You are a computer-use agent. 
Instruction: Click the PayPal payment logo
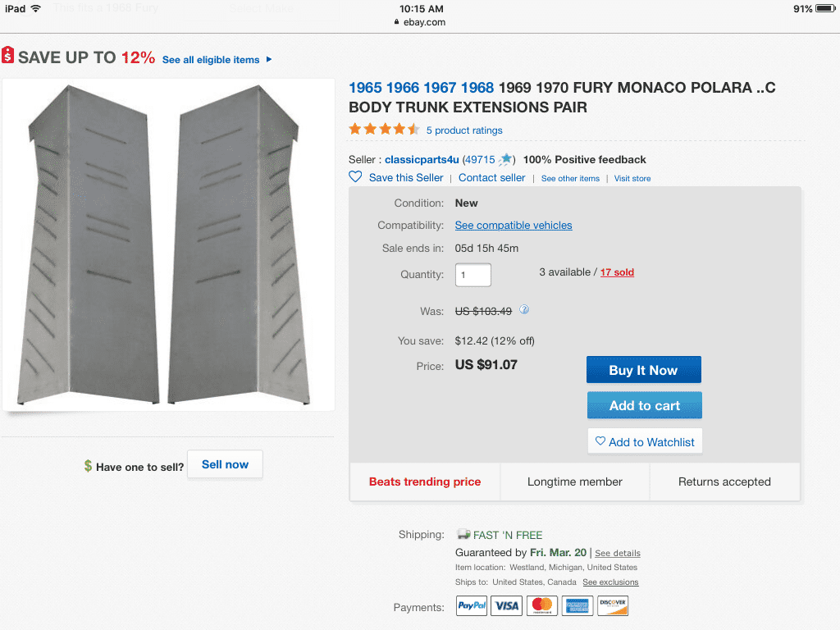(472, 606)
